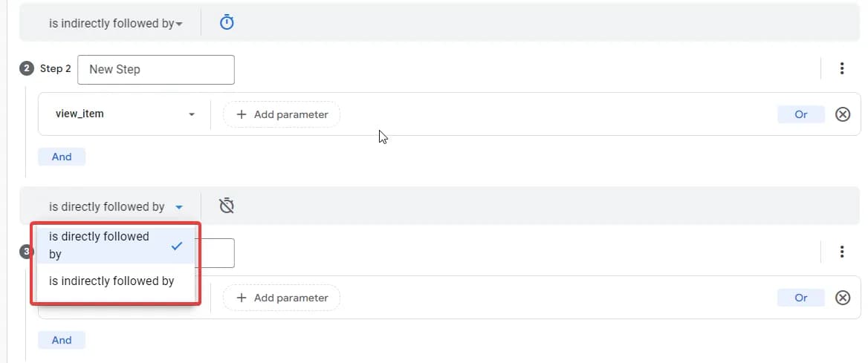Focus the Step 2 'New Step' name field
868x363 pixels.
click(155, 70)
